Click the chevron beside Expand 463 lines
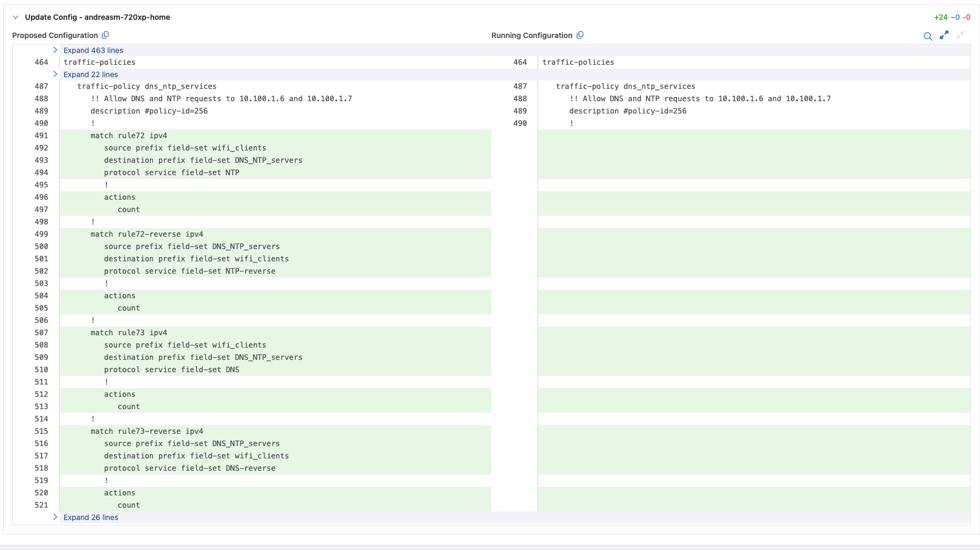 tap(55, 50)
